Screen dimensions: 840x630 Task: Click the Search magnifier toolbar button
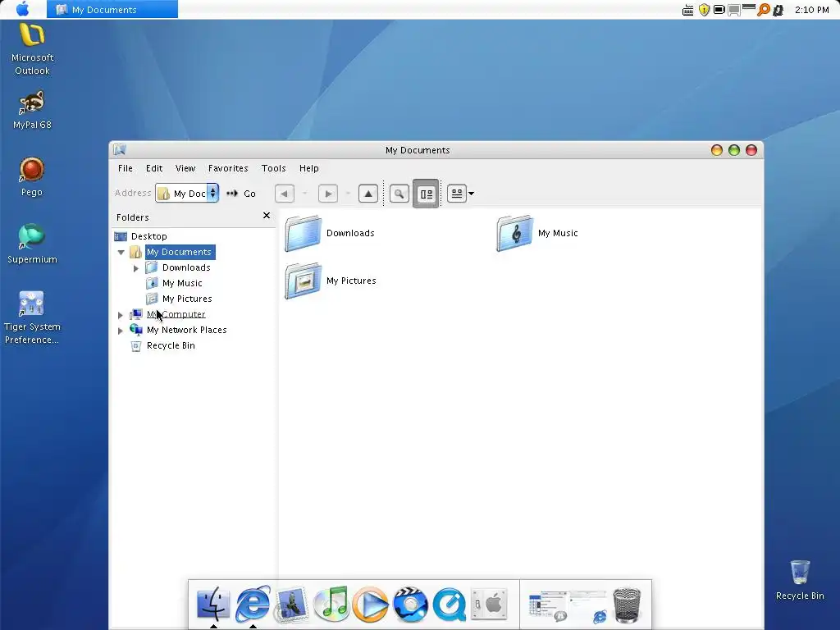399,194
